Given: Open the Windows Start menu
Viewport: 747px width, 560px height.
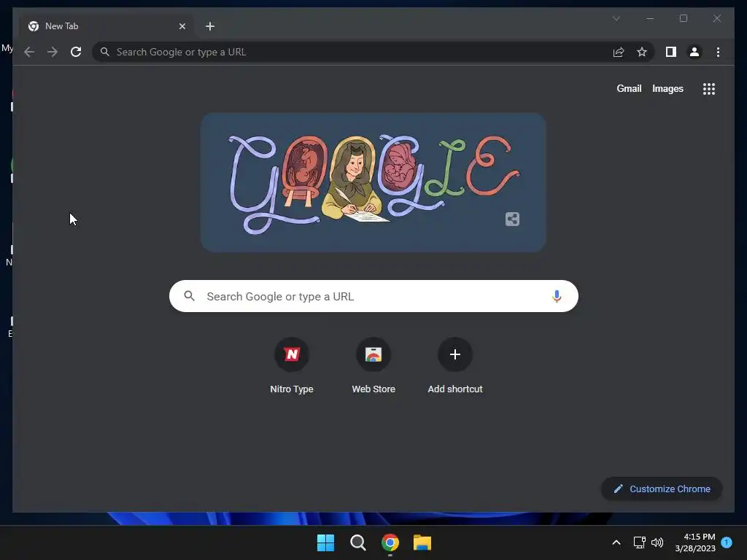Looking at the screenshot, I should pos(326,542).
